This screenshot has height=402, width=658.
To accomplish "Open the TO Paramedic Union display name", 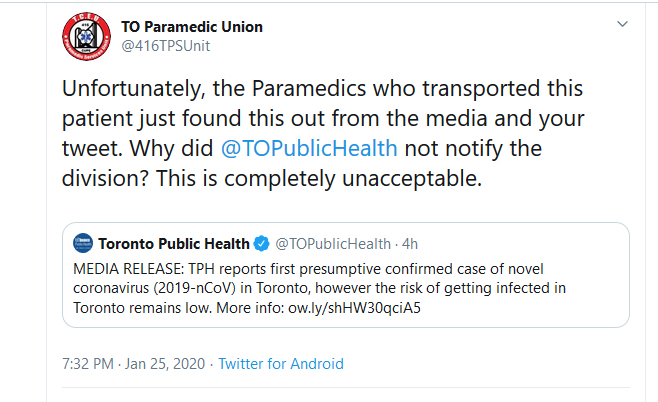I will 192,27.
